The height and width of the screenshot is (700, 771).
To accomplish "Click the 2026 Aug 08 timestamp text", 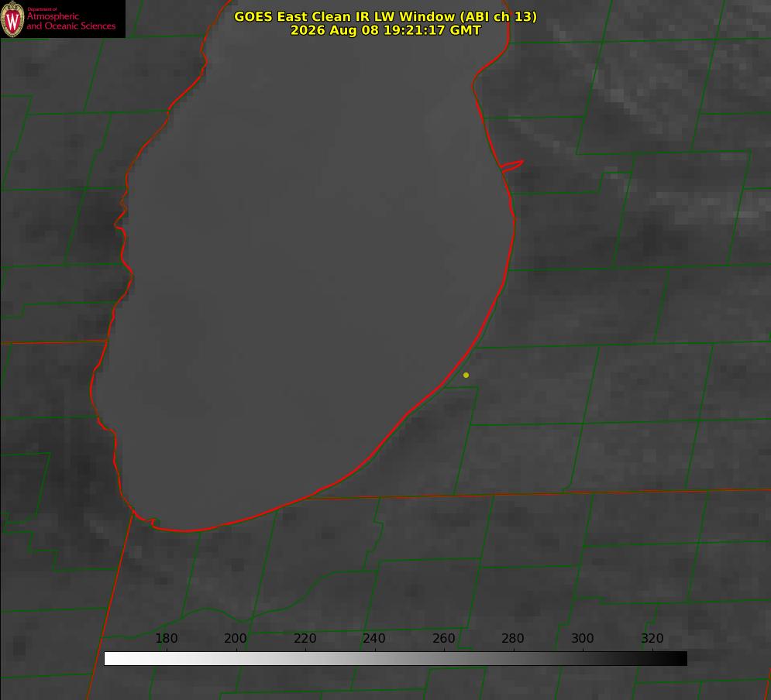I will pyautogui.click(x=385, y=30).
